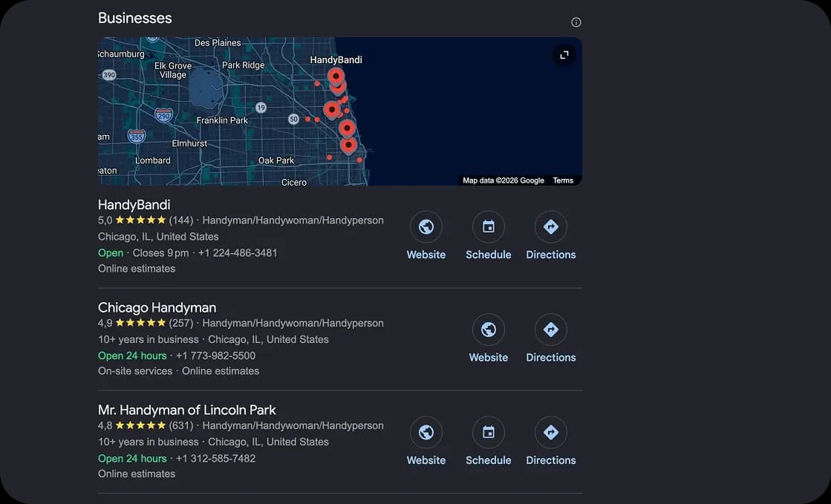This screenshot has width=831, height=504.
Task: Click Chicago Handyman's 'On-site services' text
Action: (x=135, y=371)
